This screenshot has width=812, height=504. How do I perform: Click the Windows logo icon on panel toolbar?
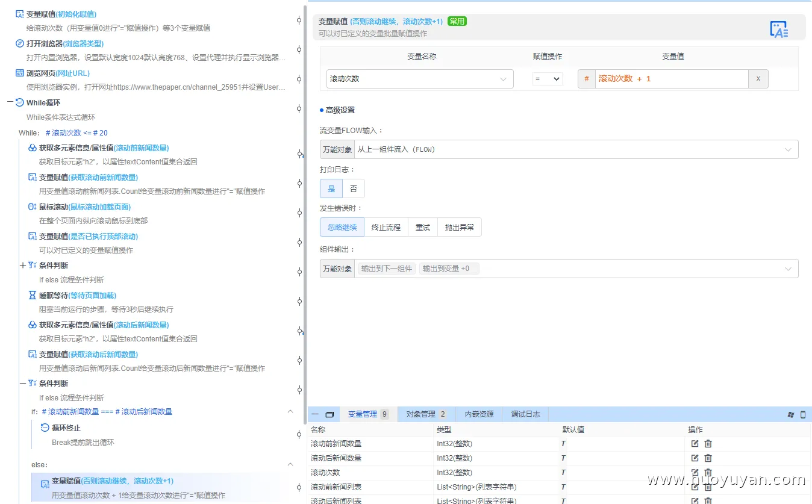pyautogui.click(x=792, y=414)
